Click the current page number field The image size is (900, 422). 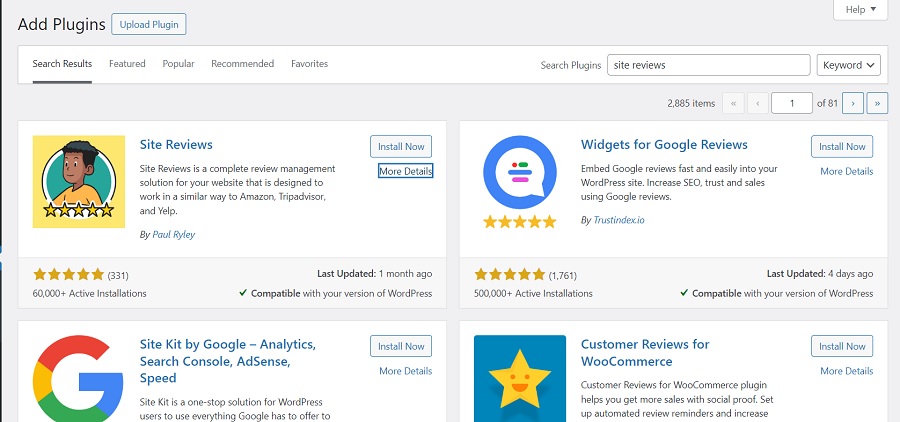[792, 103]
